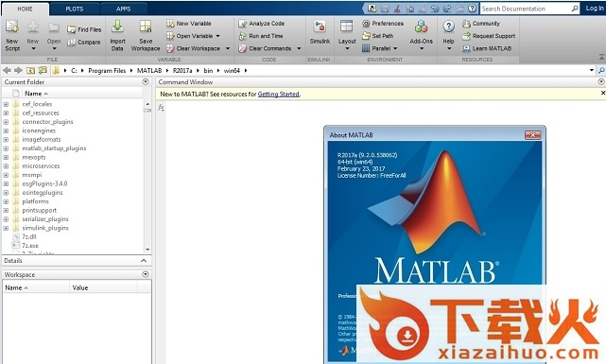Go back to previous folder
This screenshot has width=606, height=364.
coord(7,70)
